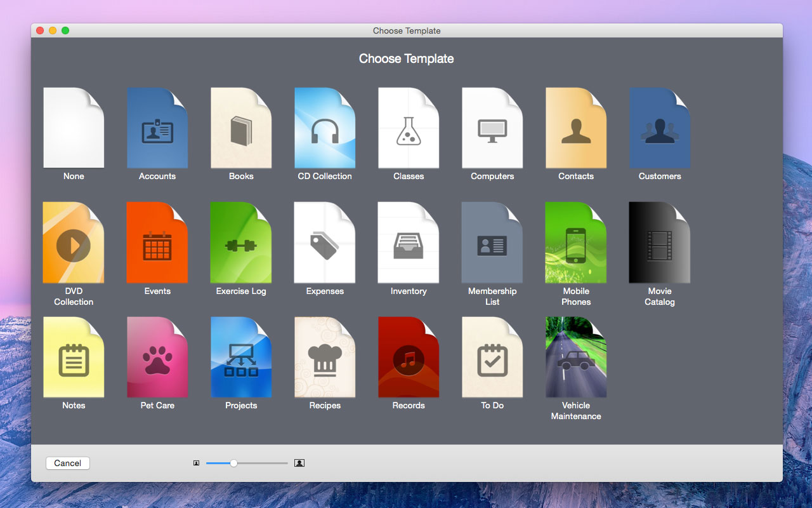Pick the Pet Care paw template

[x=157, y=357]
